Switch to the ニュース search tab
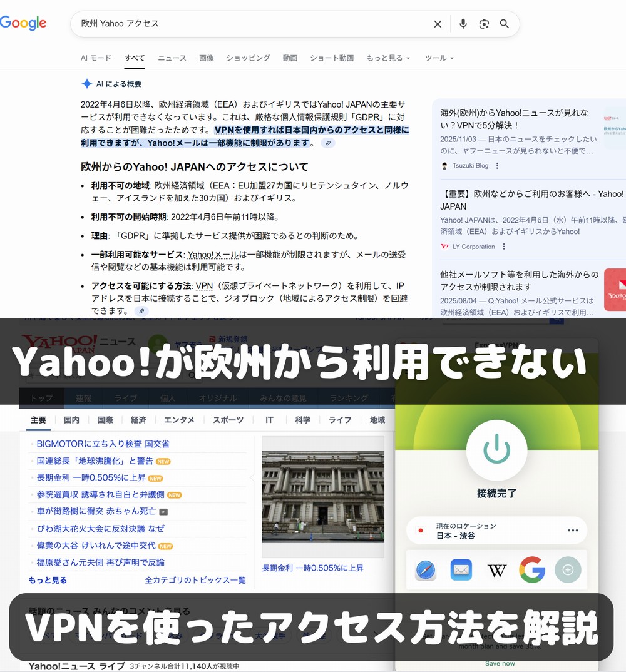Screen dimensions: 626x672 tap(172, 58)
